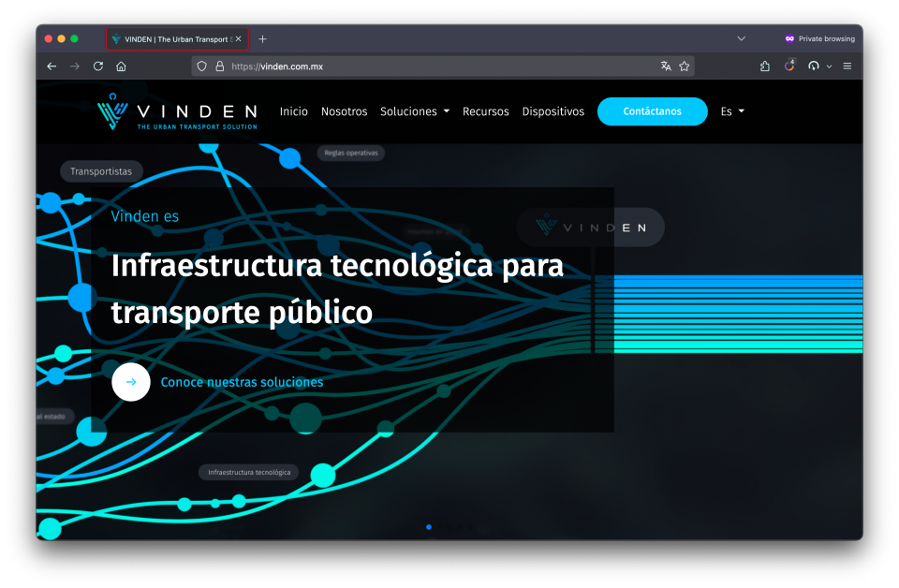This screenshot has width=899, height=588.
Task: Bookmark this page with the star
Action: pos(685,66)
